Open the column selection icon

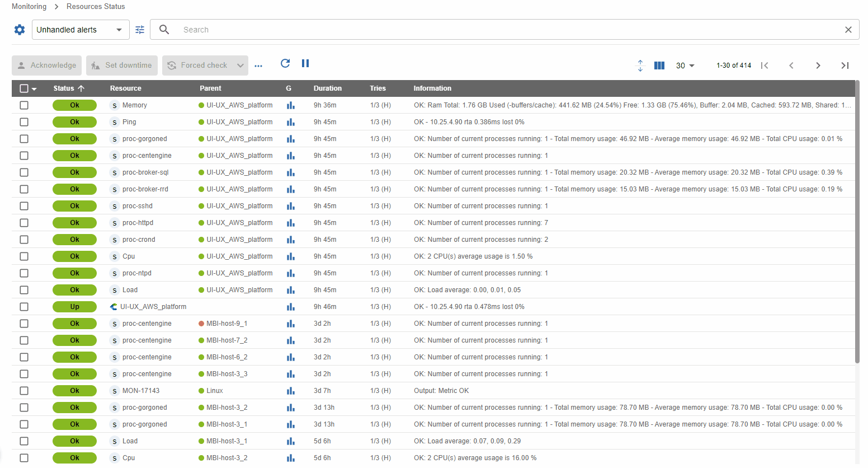click(x=659, y=65)
